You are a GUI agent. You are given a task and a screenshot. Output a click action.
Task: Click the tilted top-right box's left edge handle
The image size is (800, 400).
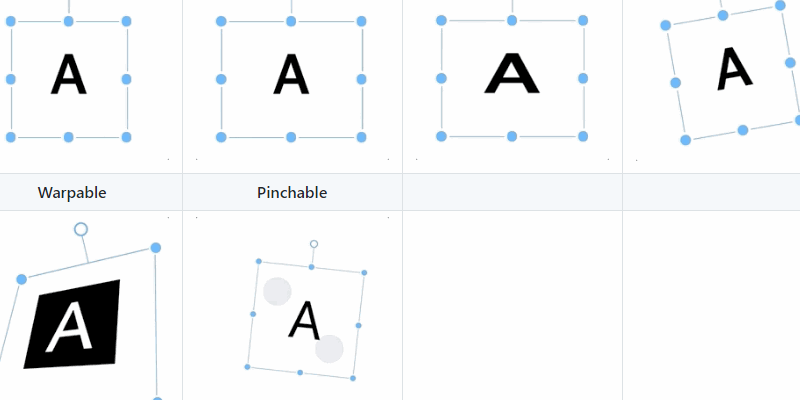676,82
